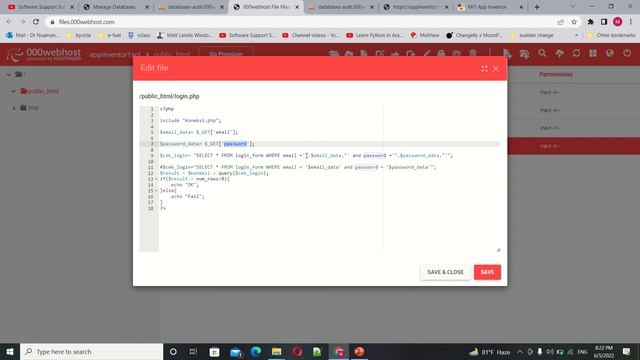Viewport: 640px width, 360px height.
Task: Open the Windows Start menu
Action: pos(10,351)
